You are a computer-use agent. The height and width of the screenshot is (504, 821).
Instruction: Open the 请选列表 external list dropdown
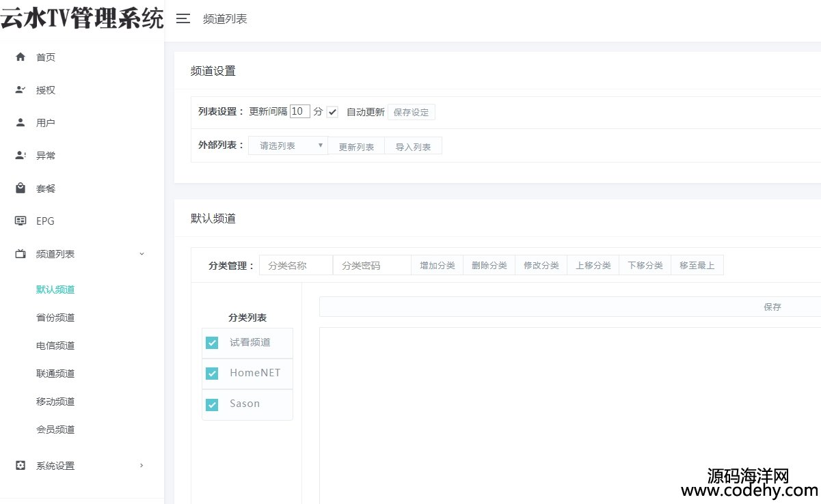pos(288,145)
